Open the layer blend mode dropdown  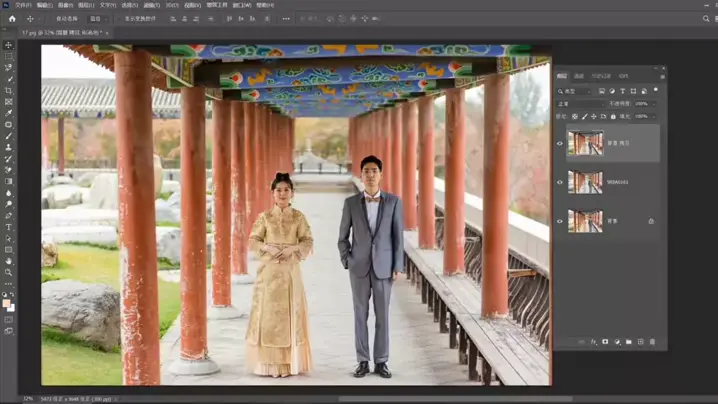(580, 103)
